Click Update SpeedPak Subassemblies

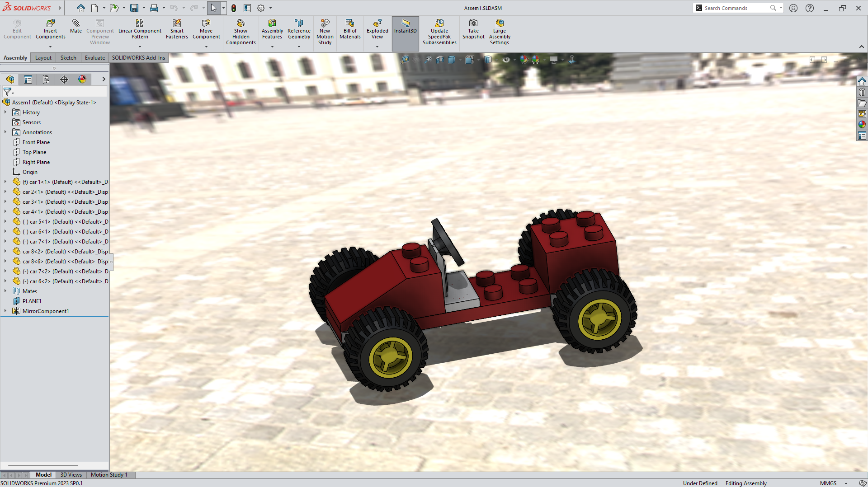click(439, 32)
